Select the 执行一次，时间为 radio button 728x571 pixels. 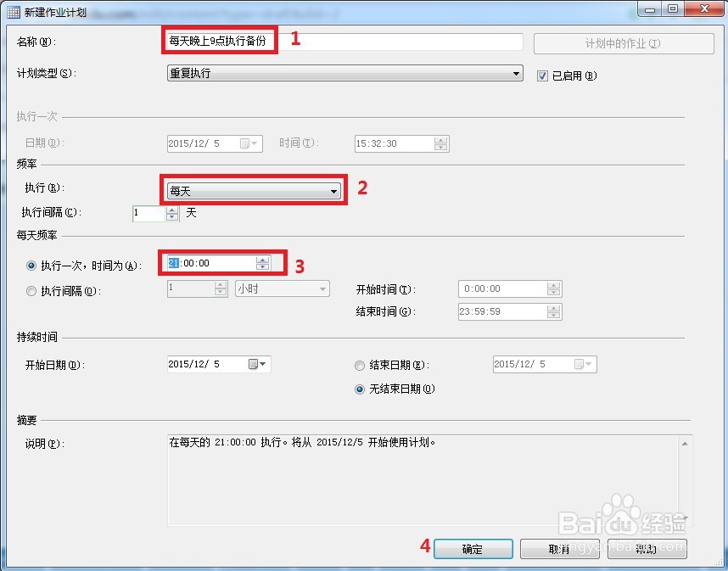pyautogui.click(x=31, y=264)
